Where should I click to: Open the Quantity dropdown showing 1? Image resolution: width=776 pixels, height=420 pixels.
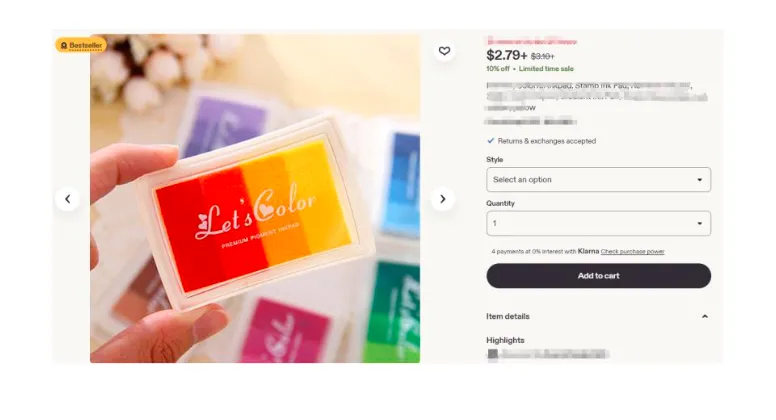pos(598,223)
